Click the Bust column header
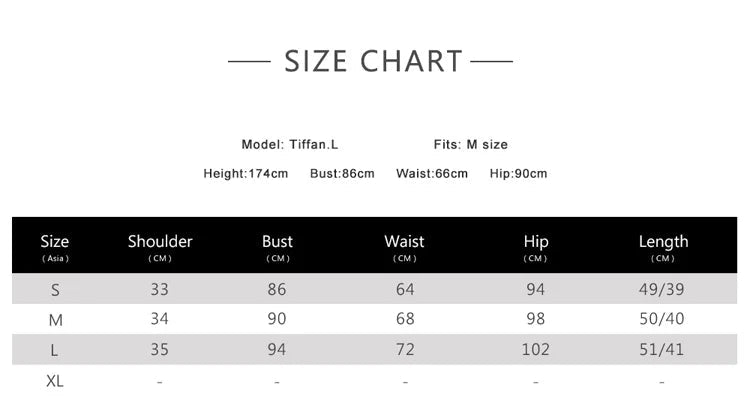This screenshot has height=397, width=750. 277,247
